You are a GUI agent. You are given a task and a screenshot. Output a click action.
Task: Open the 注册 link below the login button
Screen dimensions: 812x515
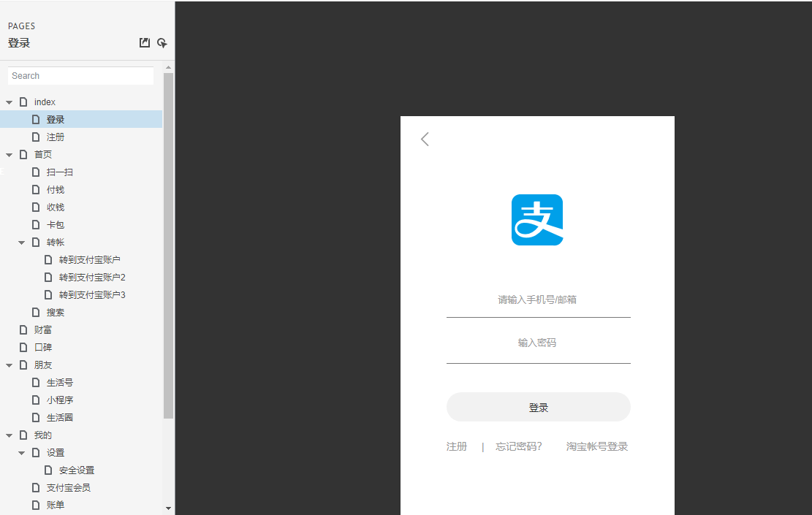(x=457, y=446)
